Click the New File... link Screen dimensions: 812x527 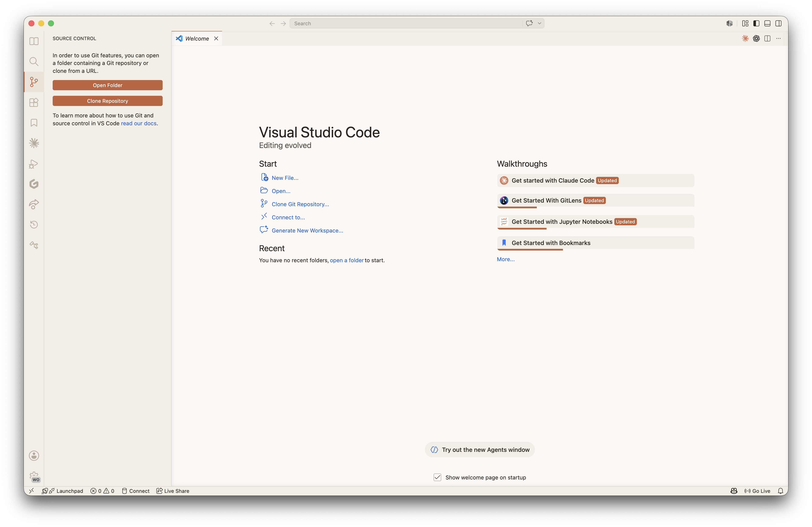tap(285, 178)
